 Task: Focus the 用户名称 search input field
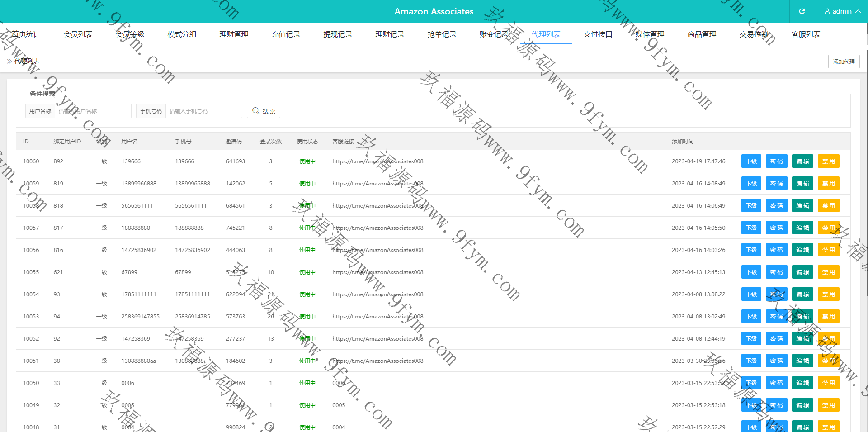click(x=93, y=111)
